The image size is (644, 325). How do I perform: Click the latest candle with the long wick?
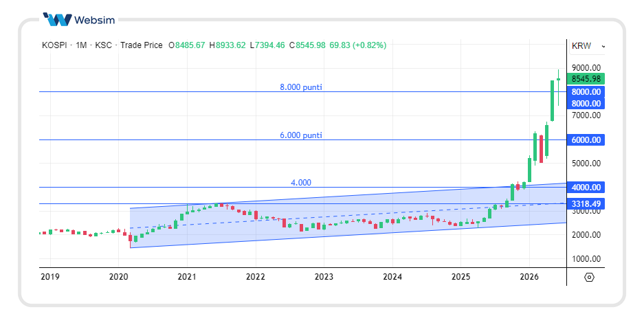pyautogui.click(x=558, y=87)
